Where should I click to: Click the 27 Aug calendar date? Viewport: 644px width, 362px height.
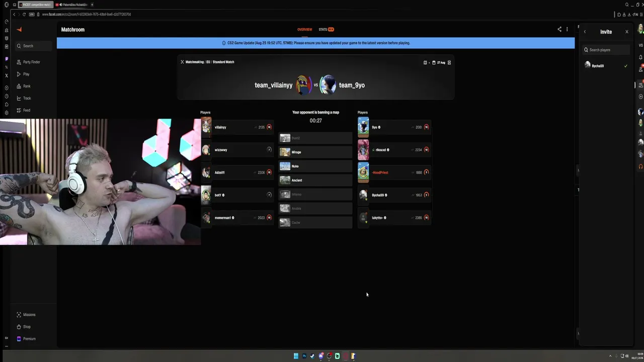point(439,62)
